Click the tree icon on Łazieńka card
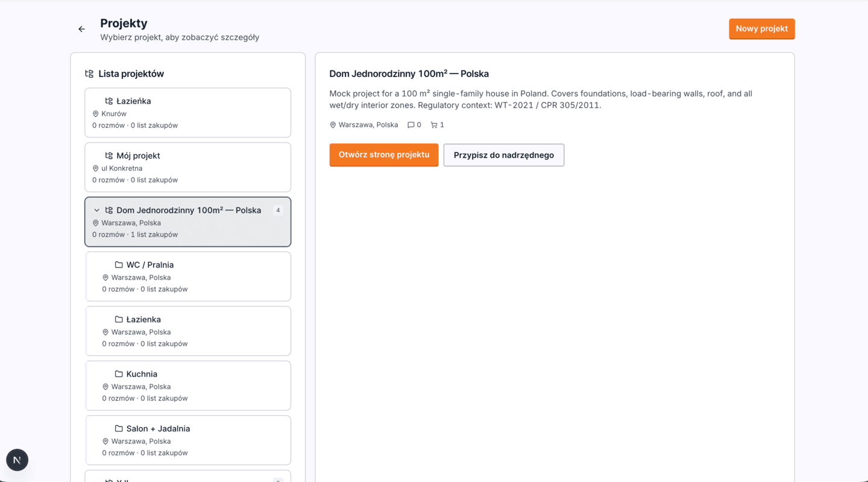 (109, 101)
